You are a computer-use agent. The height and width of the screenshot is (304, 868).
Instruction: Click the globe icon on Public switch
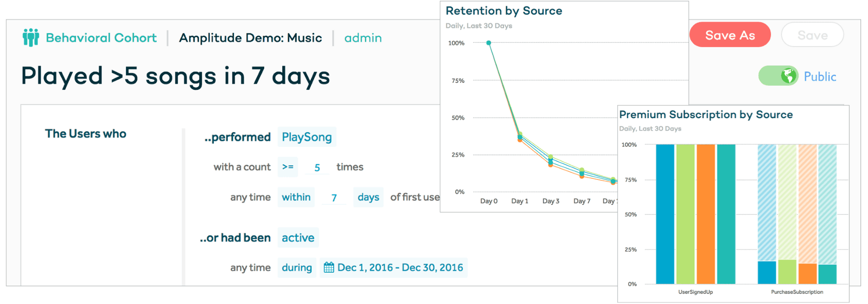click(788, 76)
